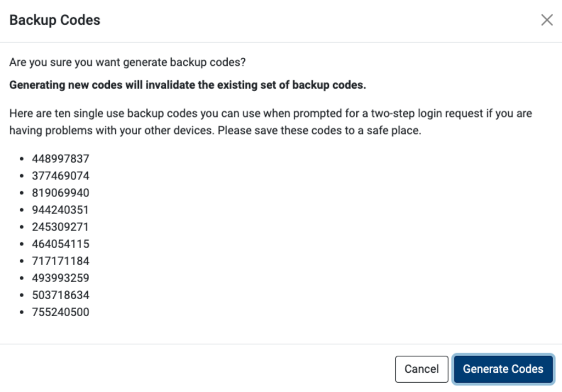Click the Backup Codes dialog title
This screenshot has height=392, width=562.
click(55, 20)
